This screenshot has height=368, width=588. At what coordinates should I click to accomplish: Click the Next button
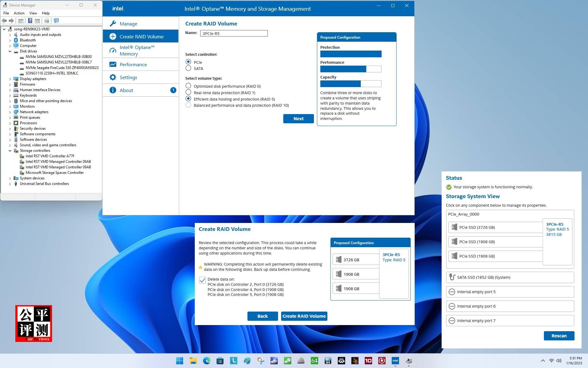(298, 119)
